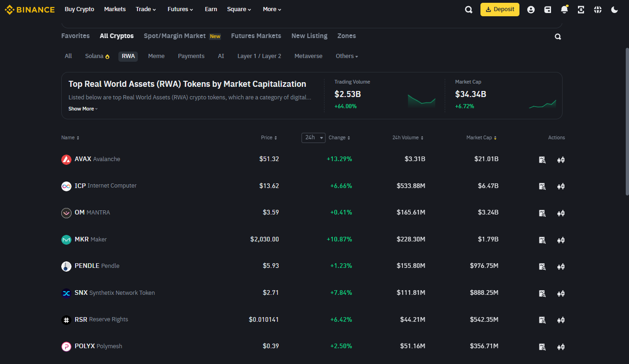
Task: Select the AI category filter
Action: pyautogui.click(x=221, y=56)
